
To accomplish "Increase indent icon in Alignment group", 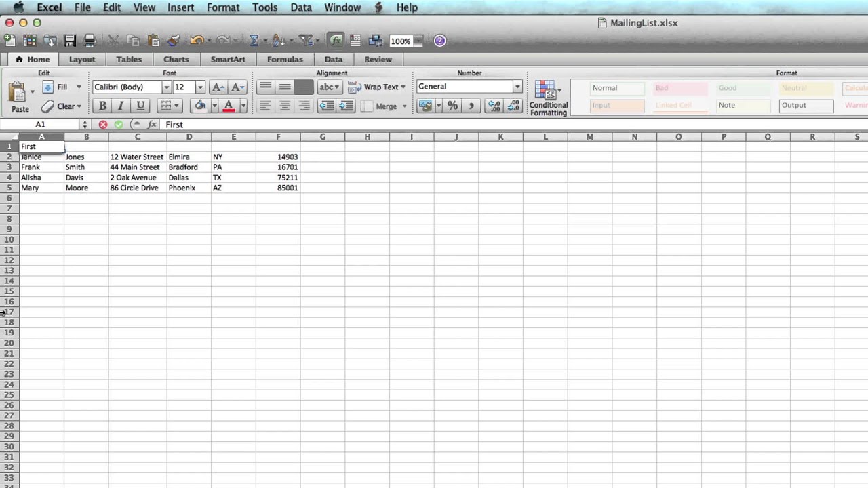I will pos(347,106).
